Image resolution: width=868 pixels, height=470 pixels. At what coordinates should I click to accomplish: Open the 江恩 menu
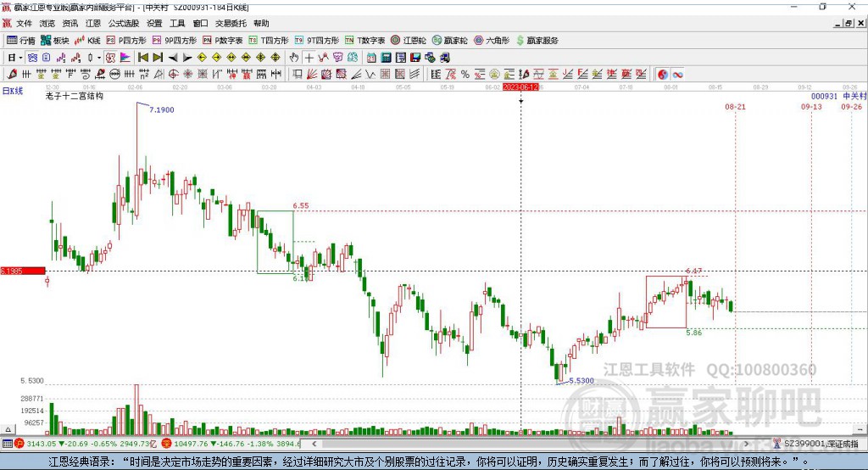point(93,23)
